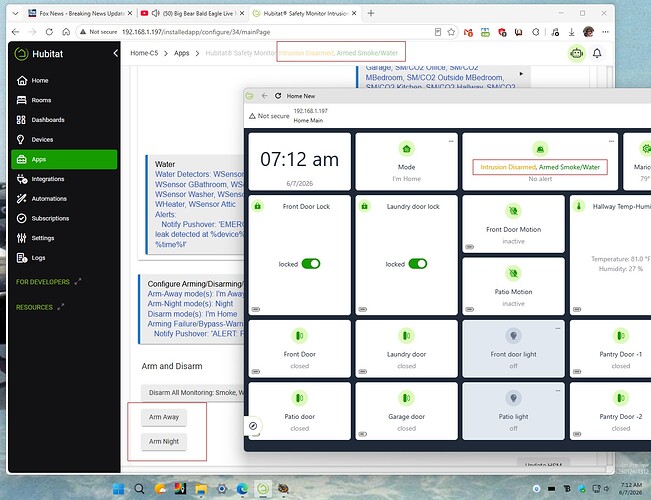Click the Front door light bulb icon
This screenshot has width=651, height=500.
tap(513, 336)
